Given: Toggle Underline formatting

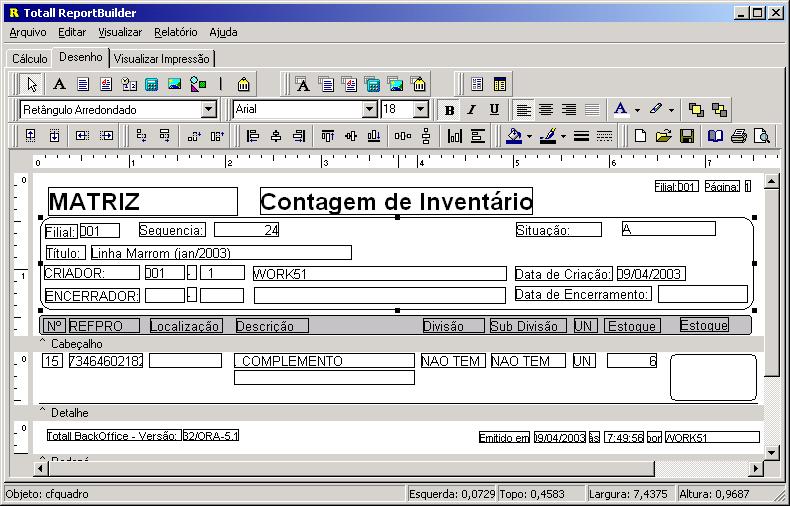Looking at the screenshot, I should (x=494, y=110).
